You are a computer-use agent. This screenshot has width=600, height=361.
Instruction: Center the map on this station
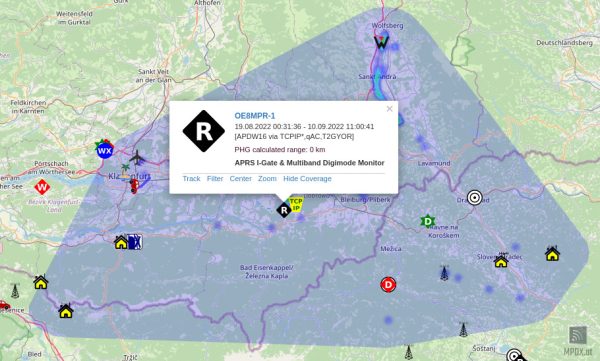pyautogui.click(x=240, y=178)
